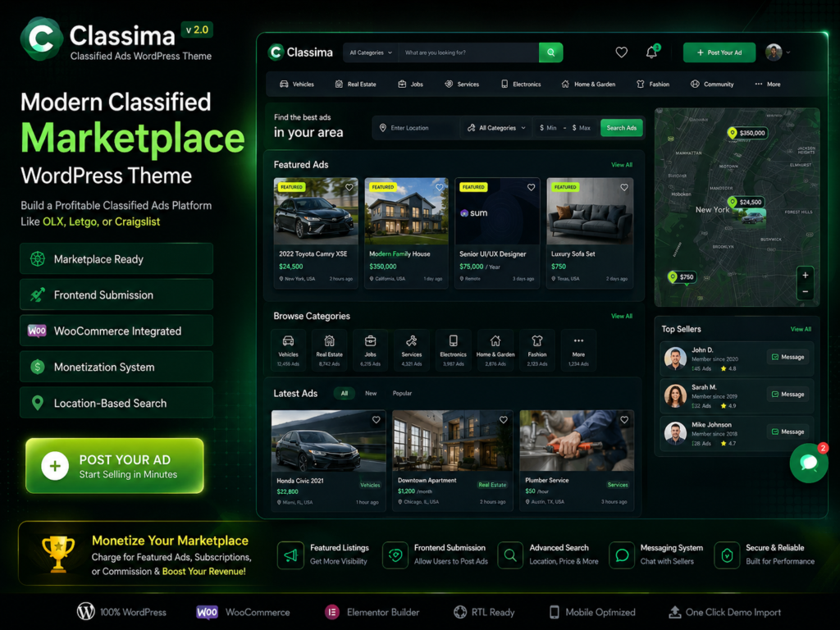This screenshot has height=630, width=840.
Task: Favorite the Plumber Service listing
Action: [x=624, y=420]
